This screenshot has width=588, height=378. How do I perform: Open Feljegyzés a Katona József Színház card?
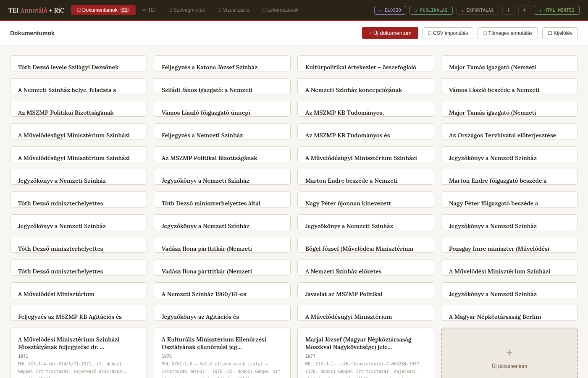coord(222,63)
